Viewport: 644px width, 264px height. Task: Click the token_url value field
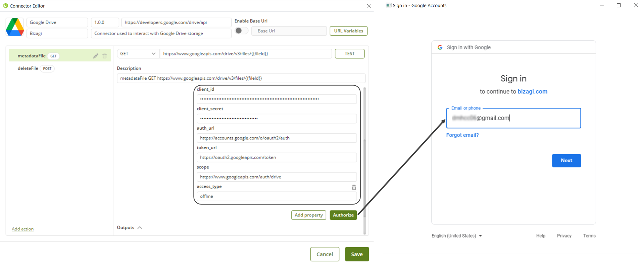277,158
